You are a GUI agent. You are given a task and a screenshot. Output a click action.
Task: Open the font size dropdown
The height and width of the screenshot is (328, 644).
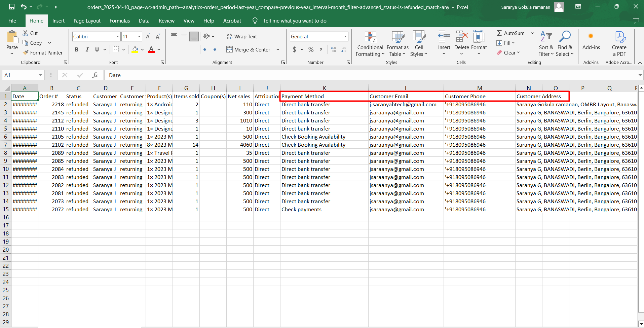(138, 36)
